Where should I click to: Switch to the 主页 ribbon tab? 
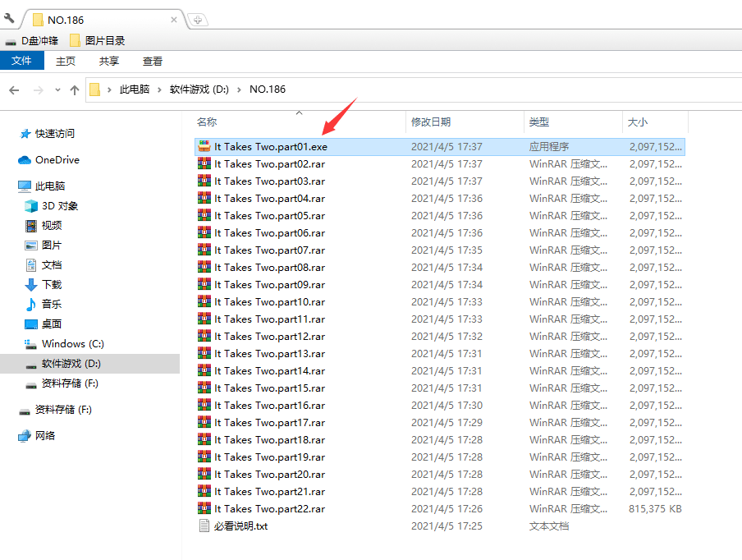[x=66, y=61]
